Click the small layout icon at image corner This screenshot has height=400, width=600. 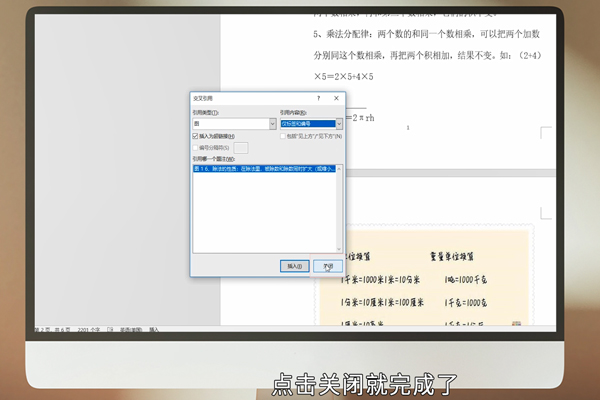click(x=517, y=323)
